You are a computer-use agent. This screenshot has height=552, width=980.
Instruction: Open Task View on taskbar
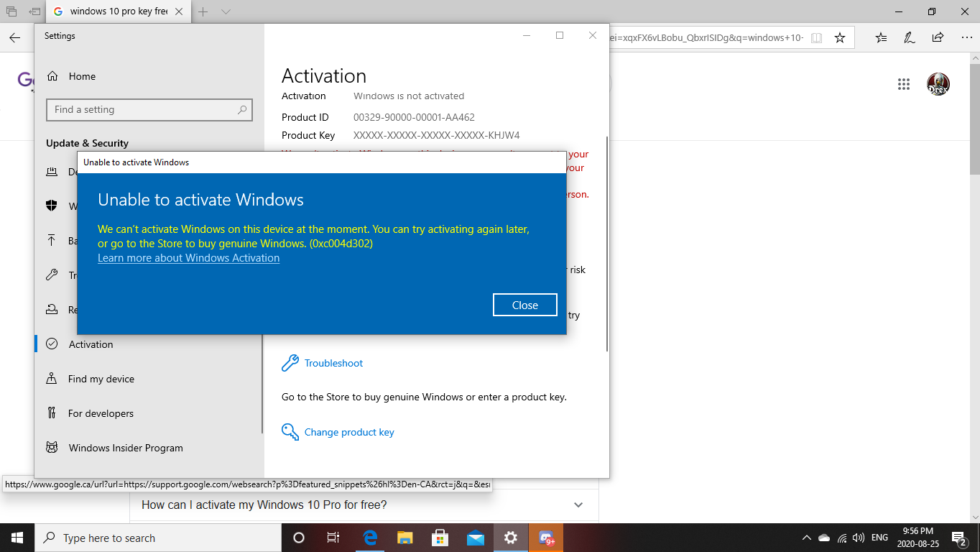point(333,538)
